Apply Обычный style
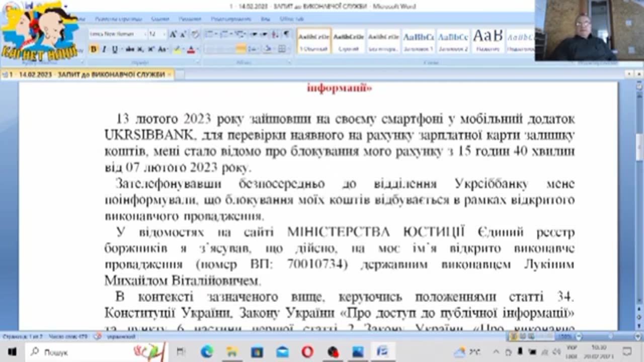 314,40
